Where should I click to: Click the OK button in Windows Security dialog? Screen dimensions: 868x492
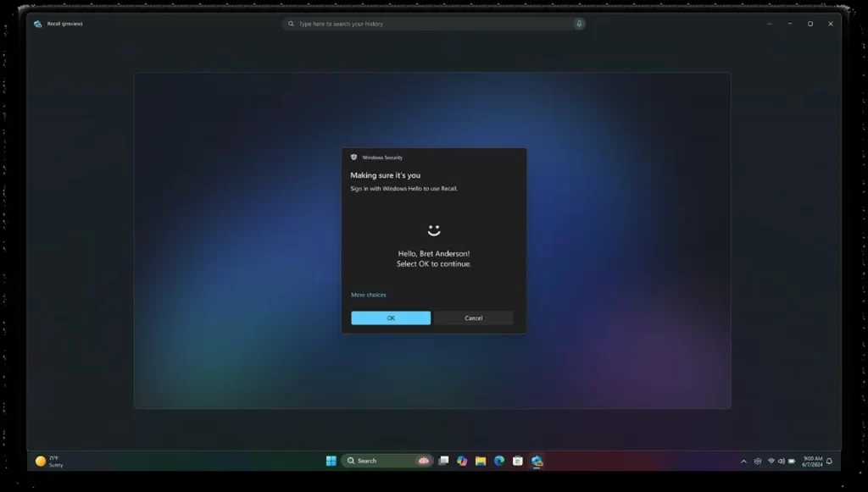point(391,318)
